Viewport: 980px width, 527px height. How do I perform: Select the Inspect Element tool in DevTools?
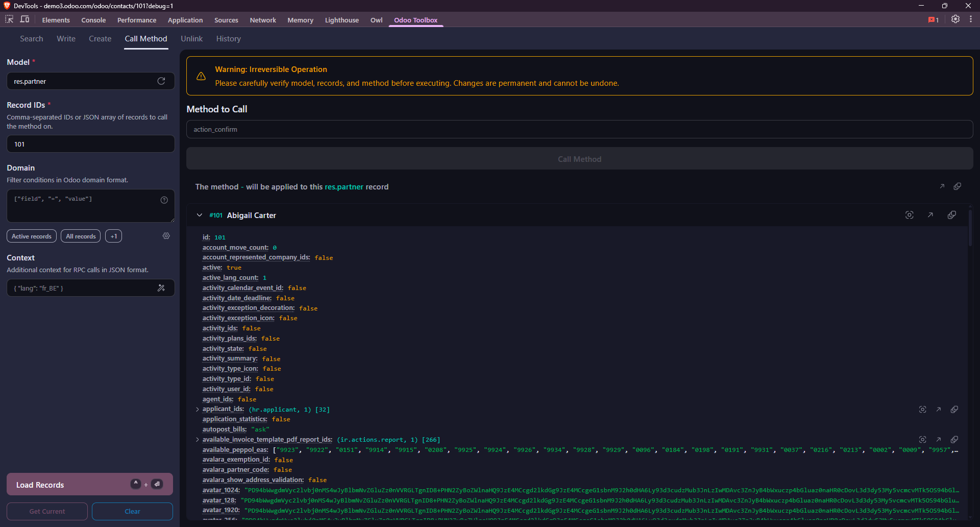point(9,19)
